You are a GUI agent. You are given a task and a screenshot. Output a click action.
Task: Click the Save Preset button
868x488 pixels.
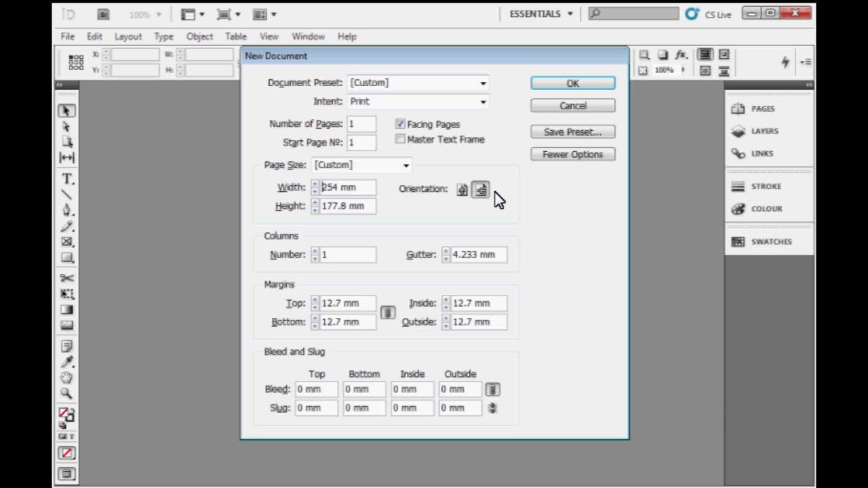click(x=573, y=132)
